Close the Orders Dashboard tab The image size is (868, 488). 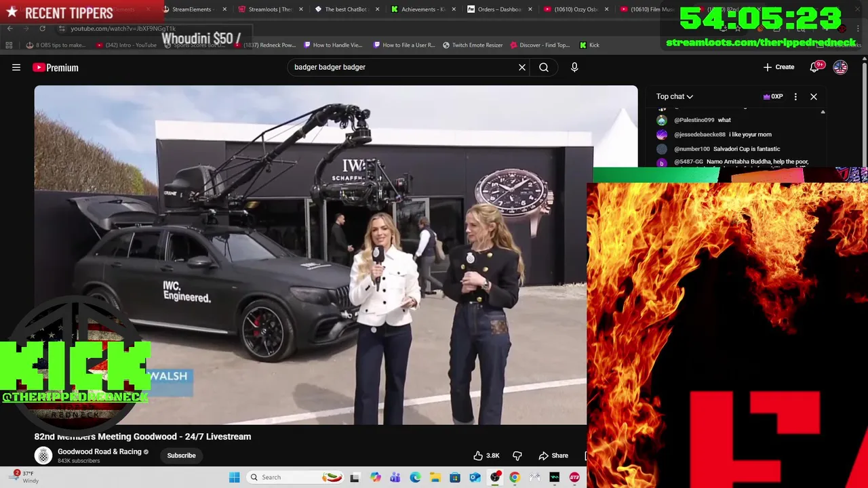(530, 9)
